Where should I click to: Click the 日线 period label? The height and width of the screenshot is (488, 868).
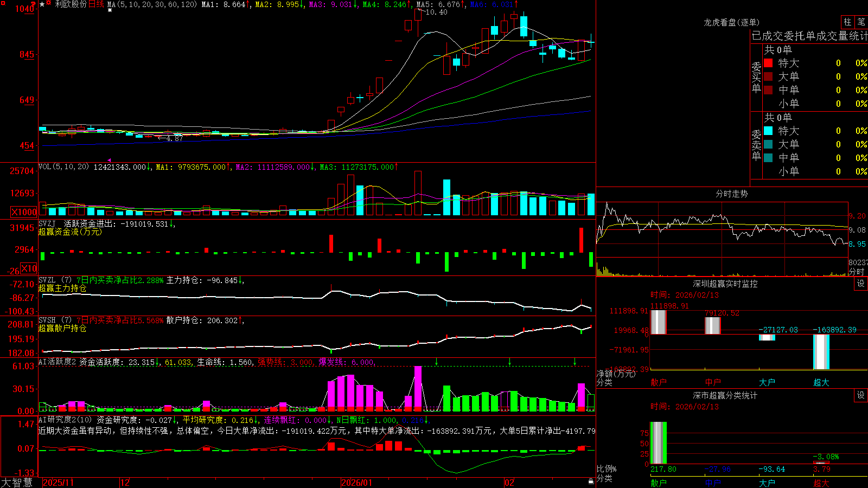96,4
